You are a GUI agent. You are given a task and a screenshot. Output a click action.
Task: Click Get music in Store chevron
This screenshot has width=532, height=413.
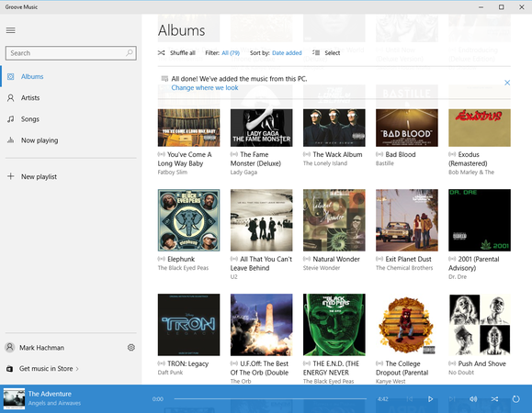tap(77, 369)
